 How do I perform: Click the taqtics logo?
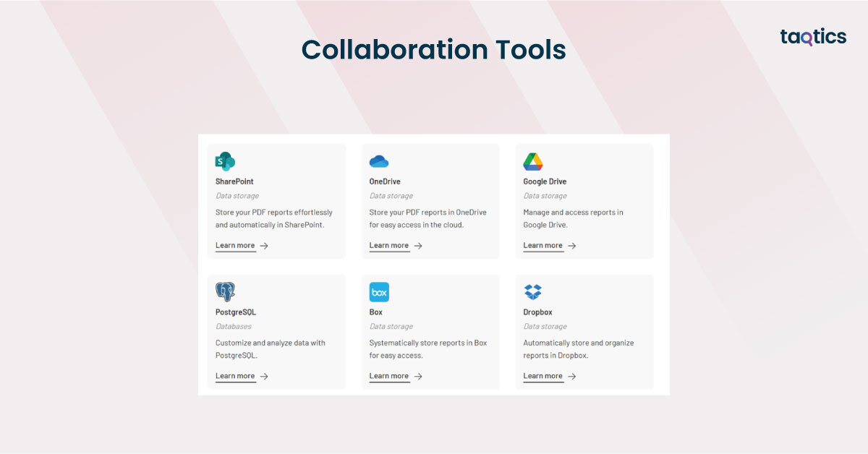(813, 38)
